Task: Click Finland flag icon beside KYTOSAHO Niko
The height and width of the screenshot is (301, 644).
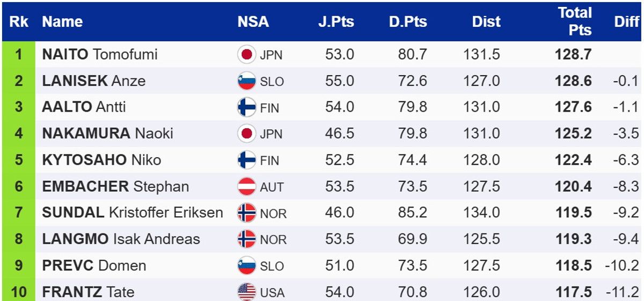Action: click(x=247, y=160)
